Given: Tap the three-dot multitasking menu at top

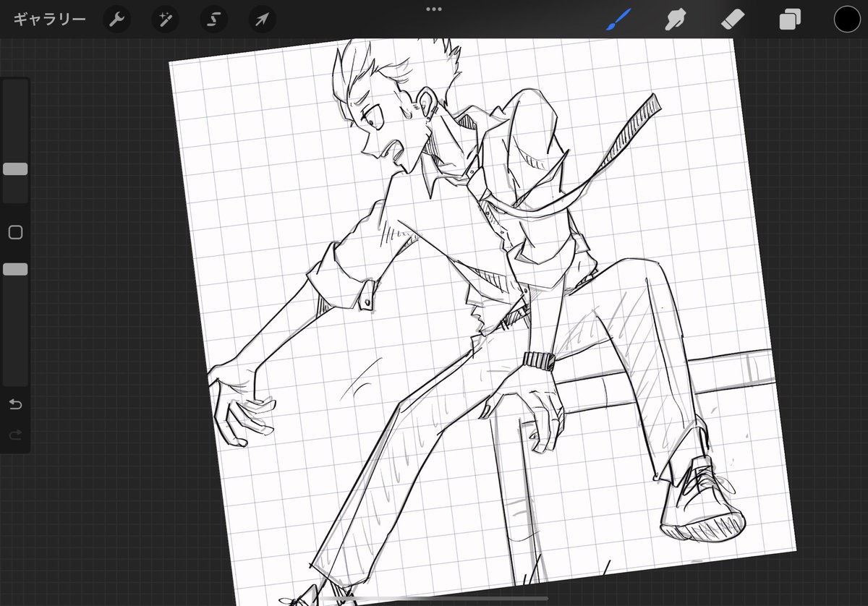Looking at the screenshot, I should pos(434,9).
